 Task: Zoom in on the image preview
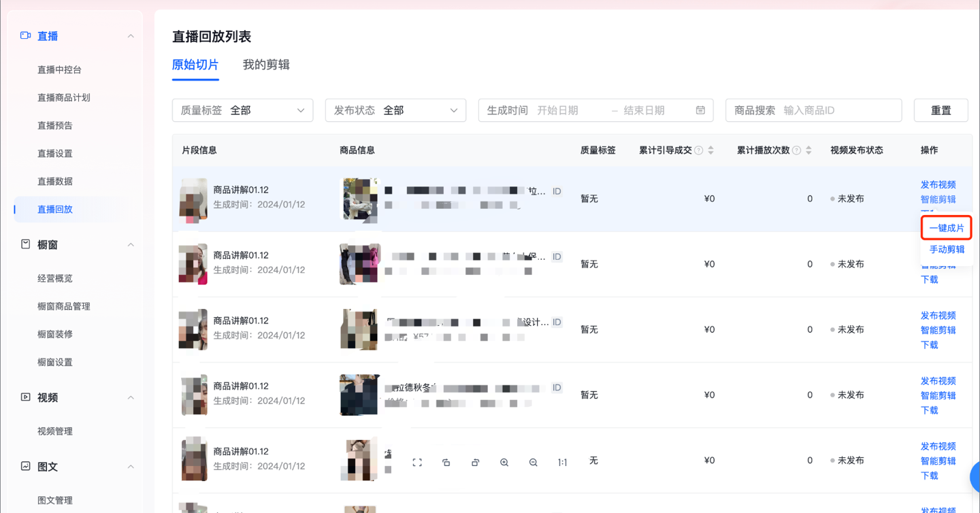pyautogui.click(x=504, y=462)
